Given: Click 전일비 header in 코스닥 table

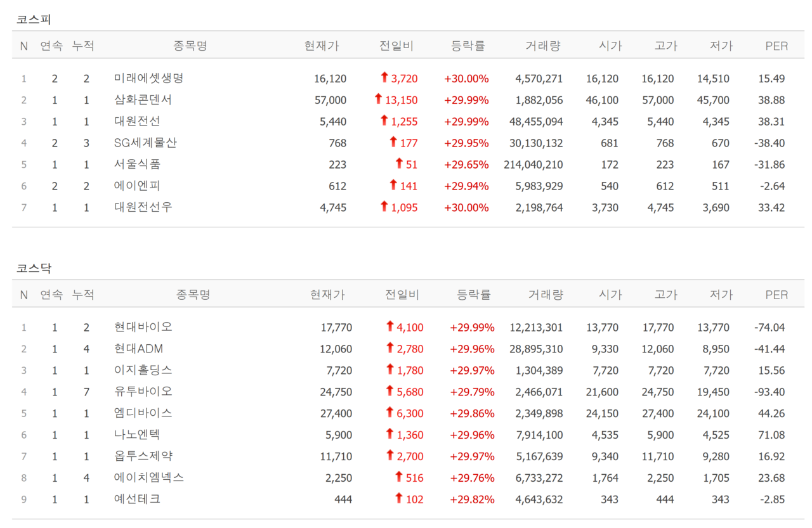Looking at the screenshot, I should 402,295.
